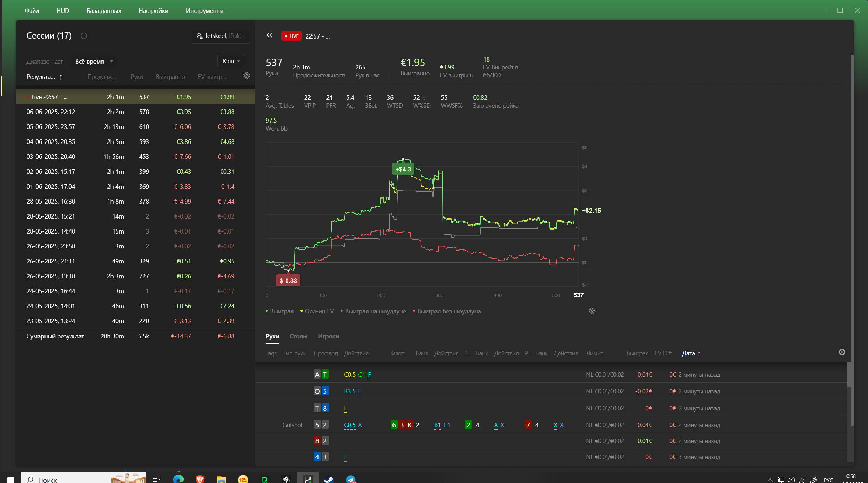Select session 26-05-2025, 13:18
Screen dimensions: 868x483
(x=136, y=276)
